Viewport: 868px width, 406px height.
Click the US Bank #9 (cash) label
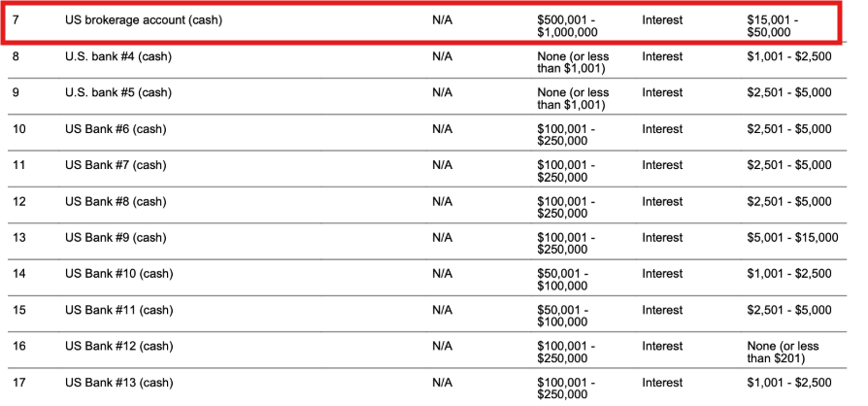click(116, 238)
